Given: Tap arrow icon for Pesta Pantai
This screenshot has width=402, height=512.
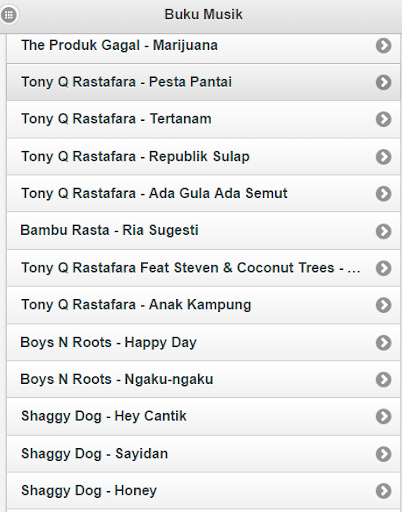Looking at the screenshot, I should coord(383,82).
